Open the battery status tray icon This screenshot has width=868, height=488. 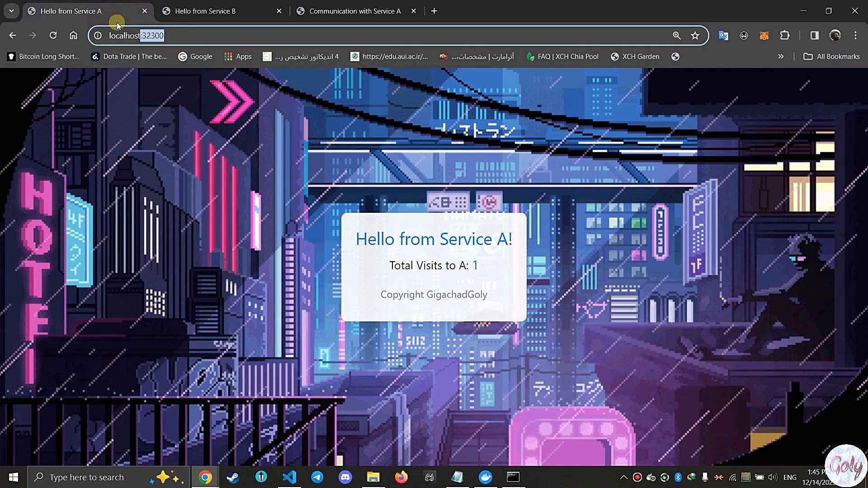(x=759, y=477)
